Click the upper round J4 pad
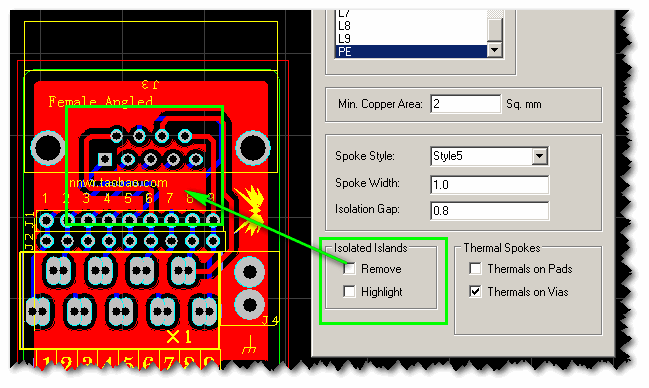The width and height of the screenshot is (649, 388). pyautogui.click(x=250, y=272)
